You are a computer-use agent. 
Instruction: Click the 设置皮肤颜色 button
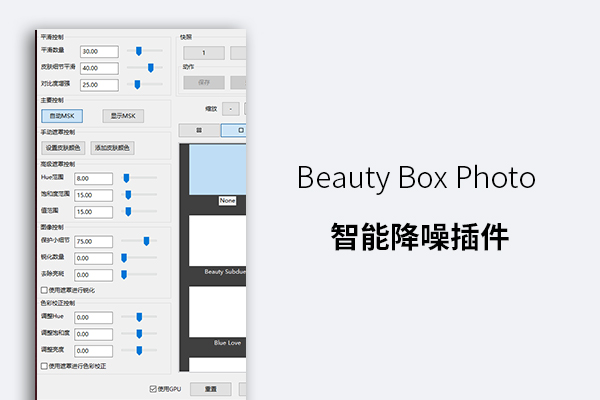click(x=63, y=148)
